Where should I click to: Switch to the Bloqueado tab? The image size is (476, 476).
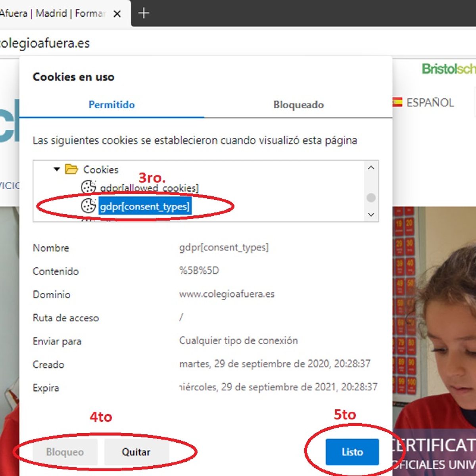(x=298, y=105)
